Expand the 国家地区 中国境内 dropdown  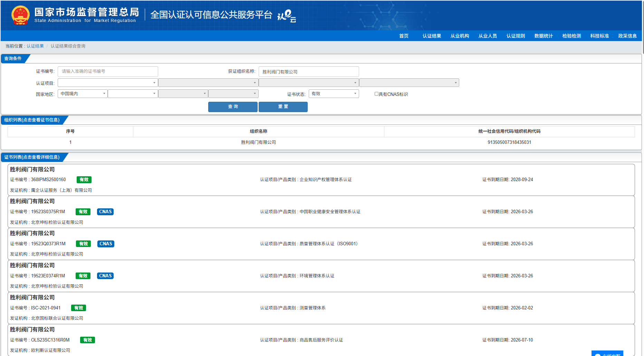pos(83,94)
